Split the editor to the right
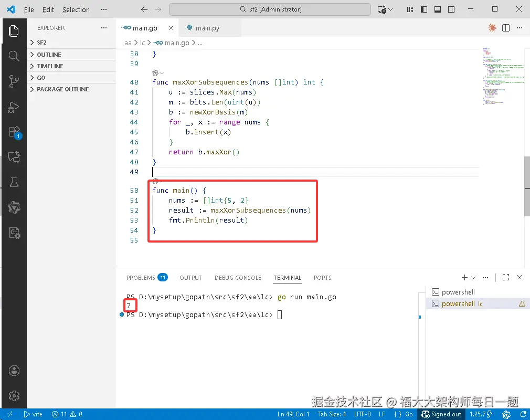530x420 pixels. pyautogui.click(x=506, y=28)
